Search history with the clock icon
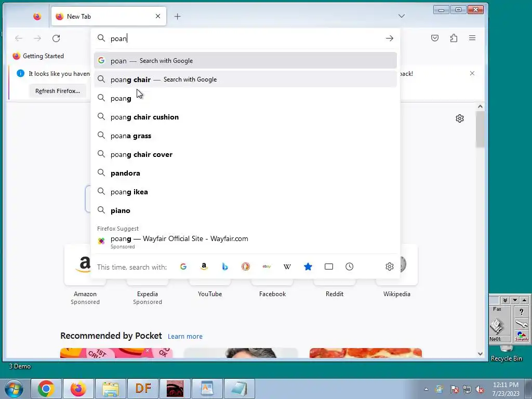 click(350, 267)
